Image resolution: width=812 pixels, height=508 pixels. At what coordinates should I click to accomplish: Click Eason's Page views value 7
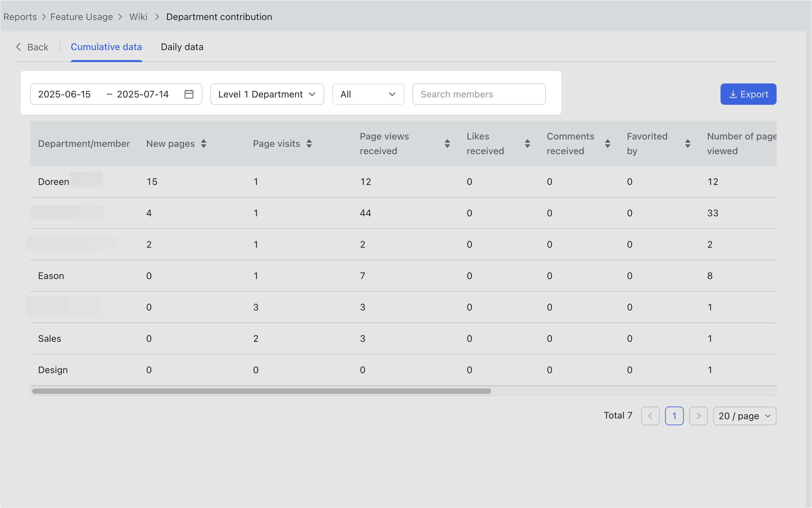tap(363, 276)
